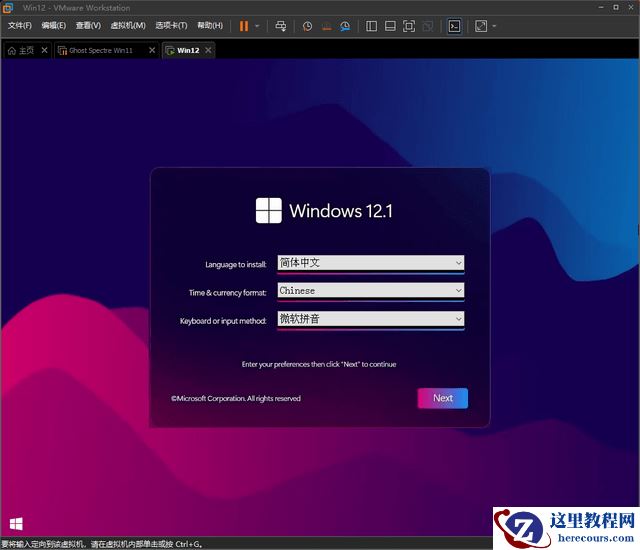Open the snapshot manager
Viewport: 640px width, 550px height.
(x=345, y=26)
